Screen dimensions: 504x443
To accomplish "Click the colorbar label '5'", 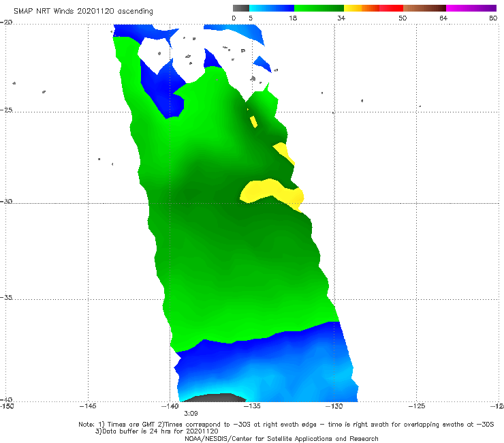I will click(251, 18).
